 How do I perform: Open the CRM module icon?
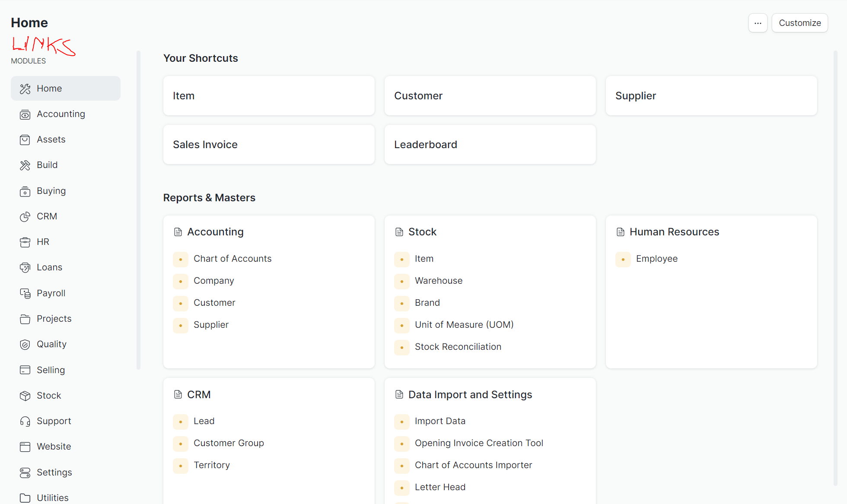tap(25, 216)
